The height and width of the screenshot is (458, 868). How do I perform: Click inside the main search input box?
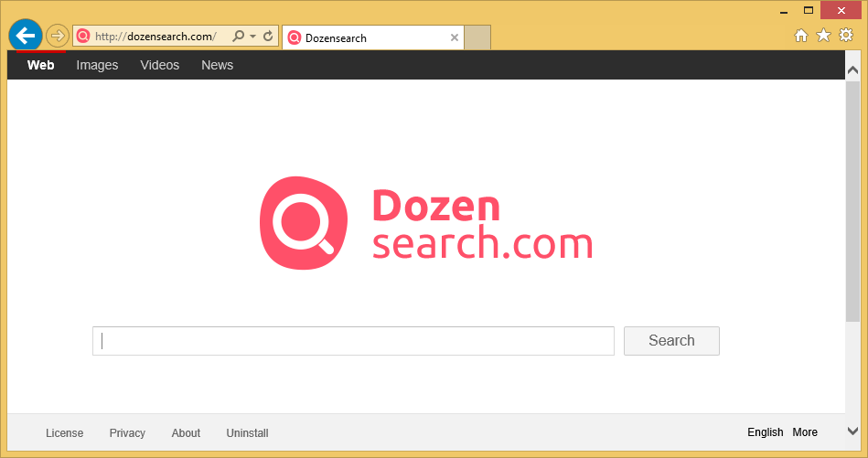(x=353, y=341)
